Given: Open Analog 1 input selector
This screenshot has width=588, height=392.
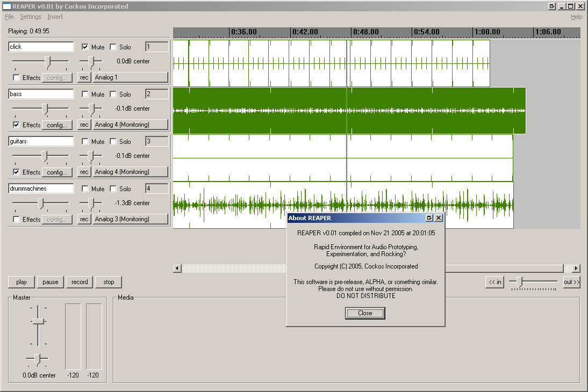Looking at the screenshot, I should [131, 77].
